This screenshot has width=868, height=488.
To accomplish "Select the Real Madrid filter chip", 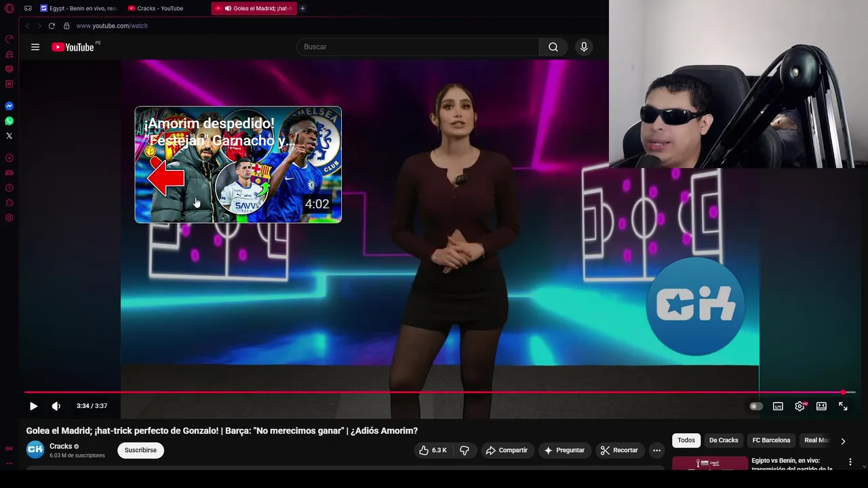I will tap(816, 441).
